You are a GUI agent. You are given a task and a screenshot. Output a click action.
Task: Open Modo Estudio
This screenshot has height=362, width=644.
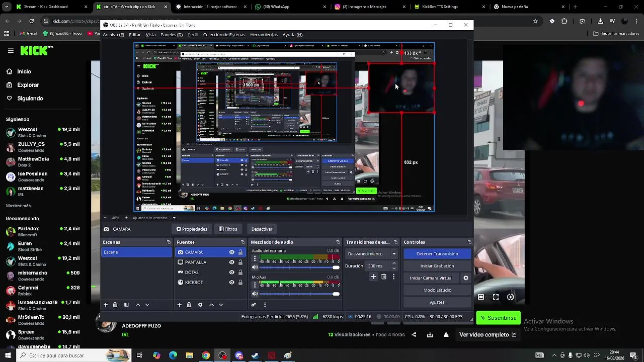[437, 290]
